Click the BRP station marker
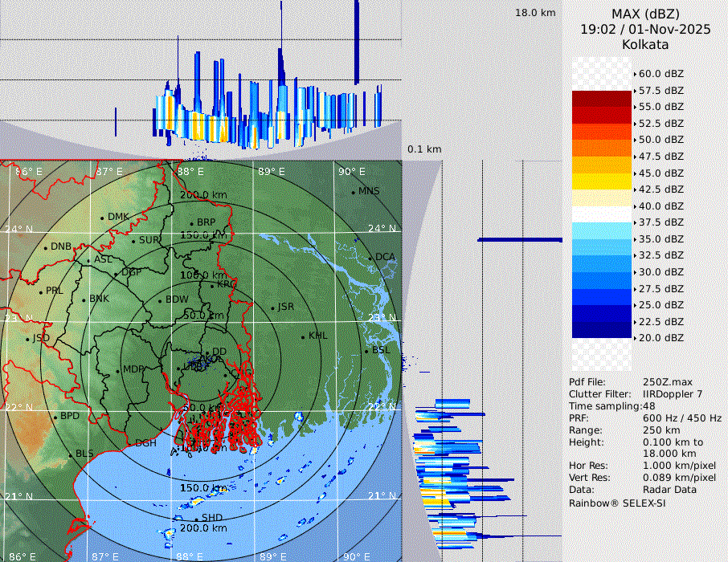 [192, 223]
